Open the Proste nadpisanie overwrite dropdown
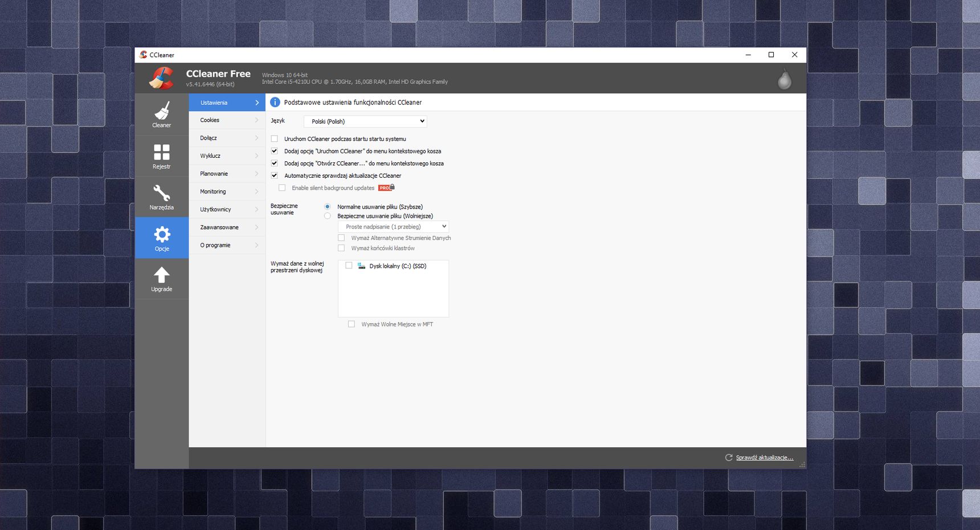The height and width of the screenshot is (530, 980). (393, 227)
